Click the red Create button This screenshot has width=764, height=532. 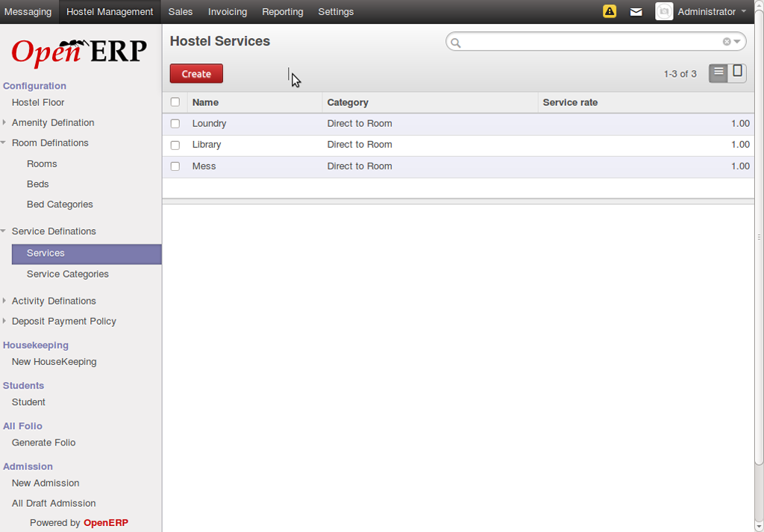click(x=196, y=74)
